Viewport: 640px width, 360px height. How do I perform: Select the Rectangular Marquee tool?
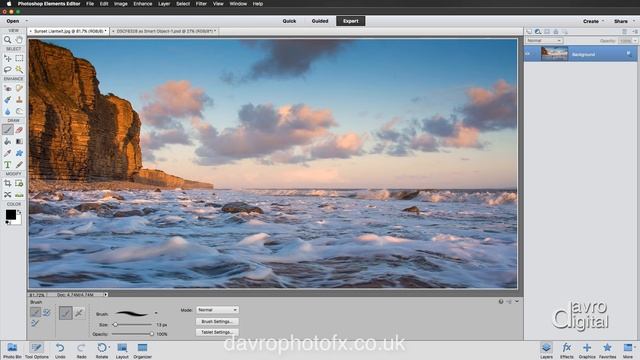[x=19, y=58]
